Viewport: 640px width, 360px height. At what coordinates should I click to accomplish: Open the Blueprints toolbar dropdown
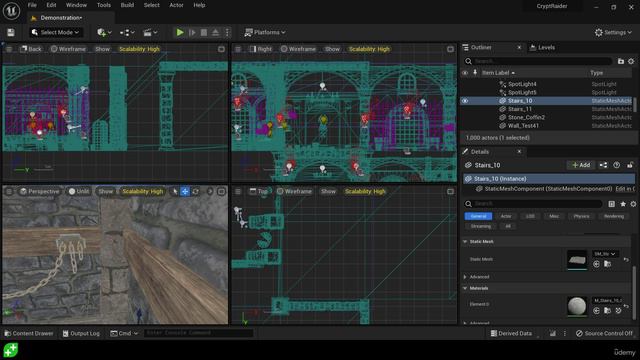[127, 32]
